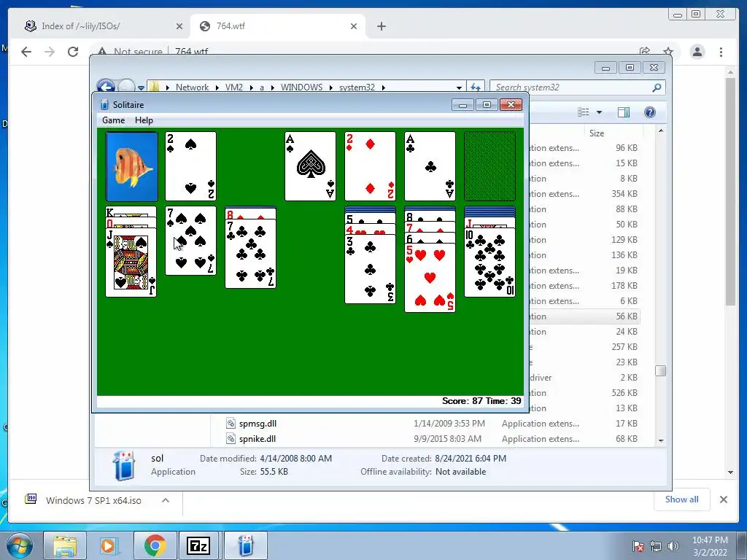Open the change view dropdown arrow
The width and height of the screenshot is (747, 560).
click(600, 112)
